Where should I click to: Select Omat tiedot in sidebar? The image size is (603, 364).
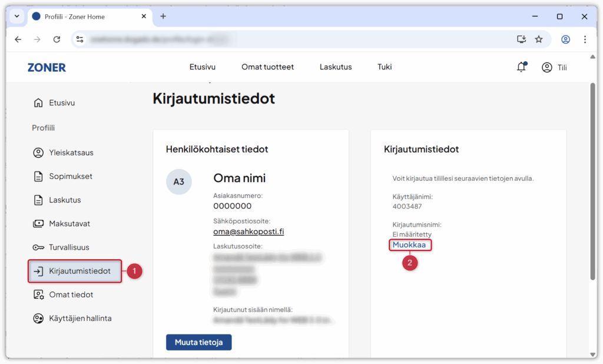[x=71, y=294]
